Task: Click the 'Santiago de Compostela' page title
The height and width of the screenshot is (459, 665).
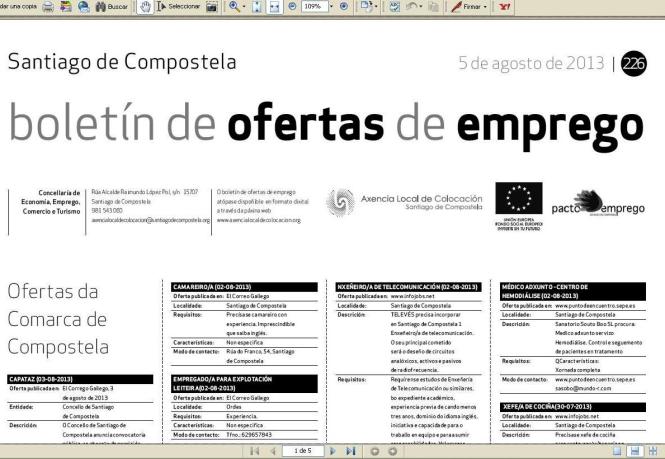Action: [x=122, y=62]
